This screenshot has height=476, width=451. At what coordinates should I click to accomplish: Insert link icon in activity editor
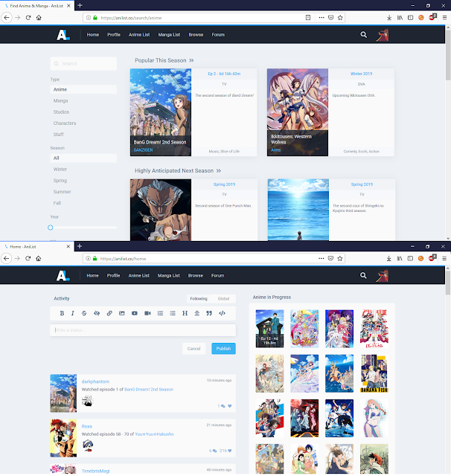(109, 313)
